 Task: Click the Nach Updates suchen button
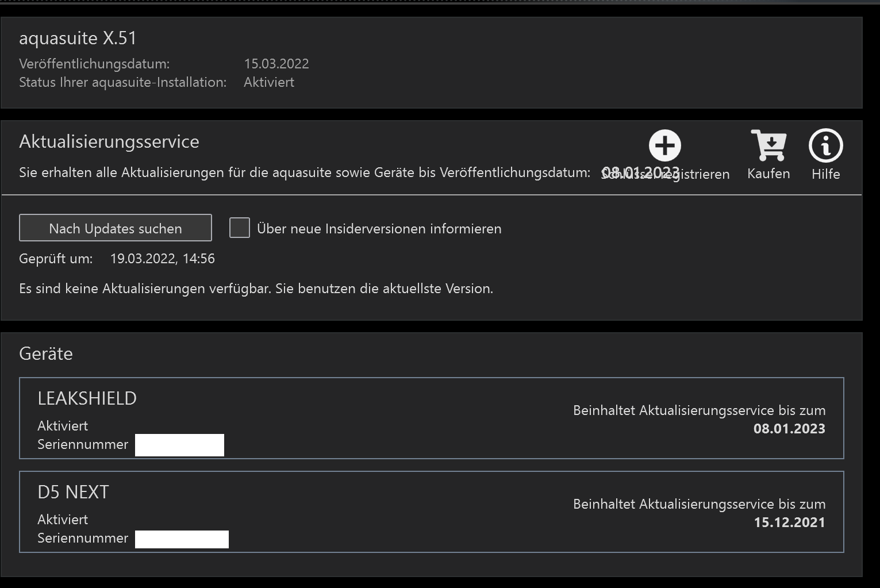[x=116, y=228]
